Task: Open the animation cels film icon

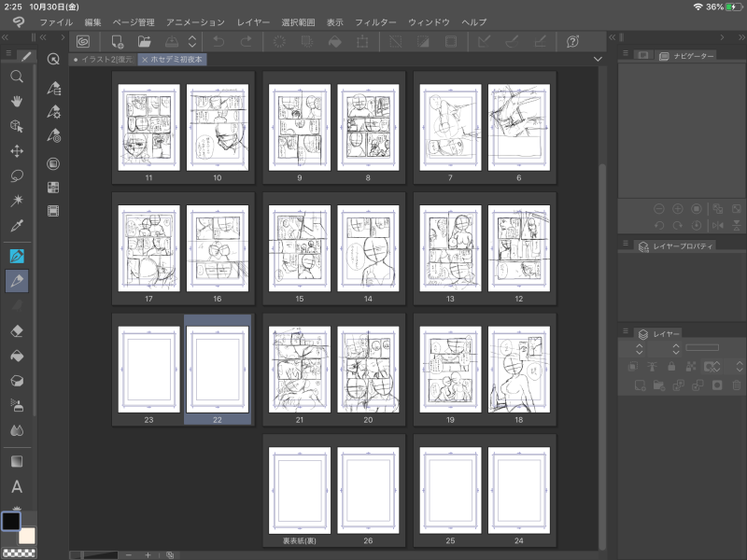Action: pyautogui.click(x=53, y=211)
